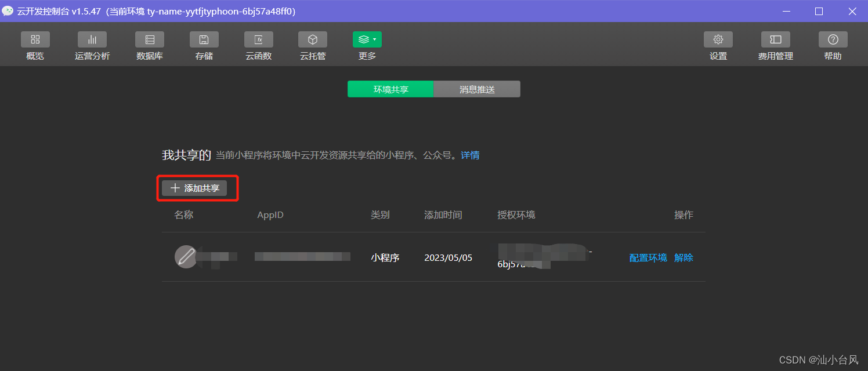This screenshot has width=868, height=371.
Task: Open the 云函数 cloud functions section
Action: (x=259, y=46)
